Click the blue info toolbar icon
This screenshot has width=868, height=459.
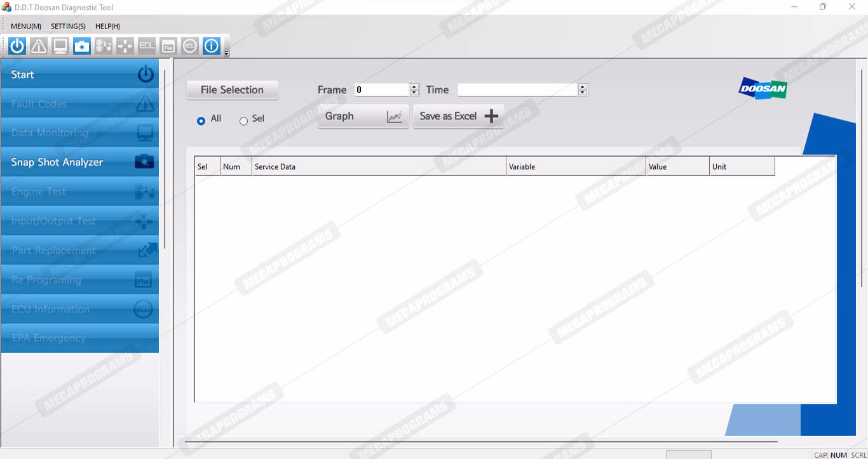pyautogui.click(x=212, y=46)
